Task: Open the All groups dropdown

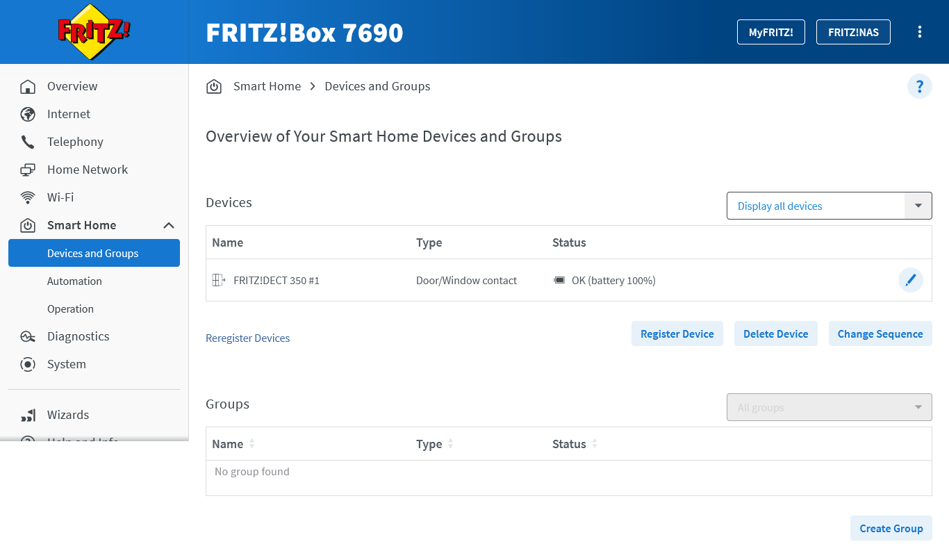Action: (x=829, y=407)
